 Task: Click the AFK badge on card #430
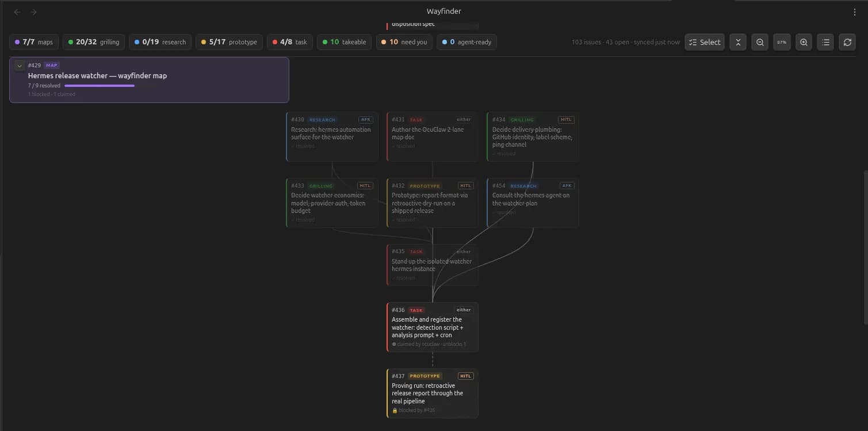[366, 120]
